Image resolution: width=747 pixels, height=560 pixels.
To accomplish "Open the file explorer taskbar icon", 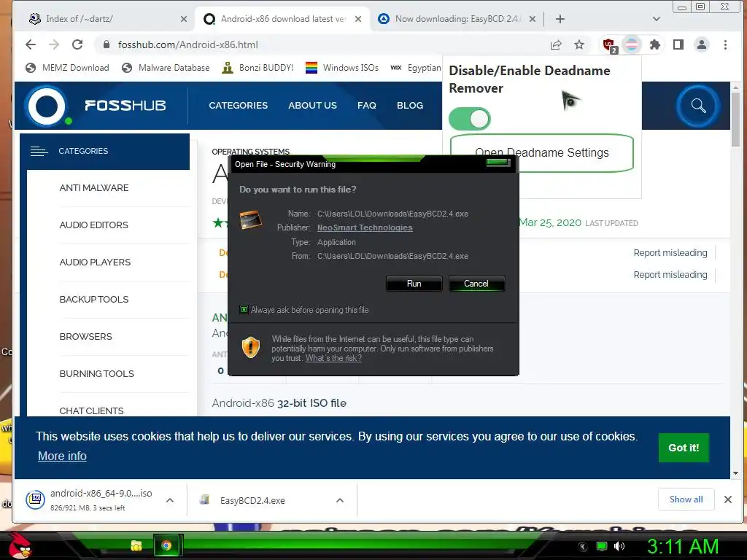I will [x=136, y=545].
